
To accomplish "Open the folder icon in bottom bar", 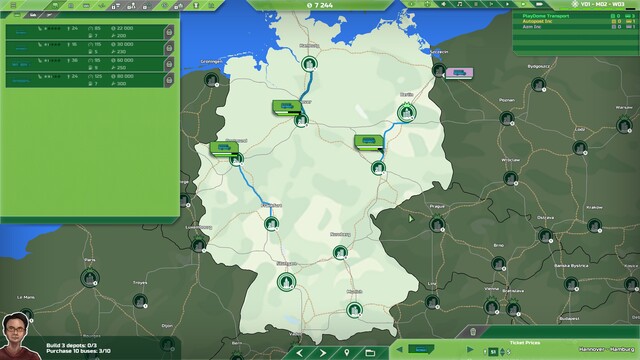I will [x=370, y=353].
